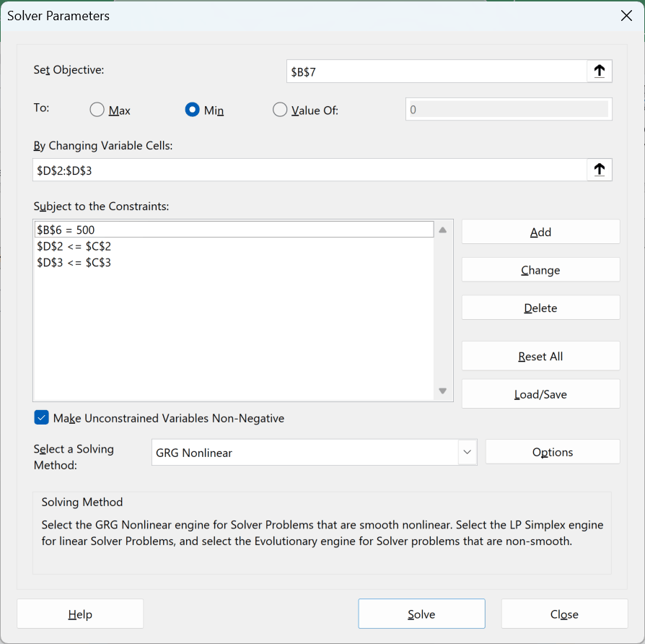Screen dimensions: 645x644
Task: Open the Load/Save dialog
Action: click(x=540, y=394)
